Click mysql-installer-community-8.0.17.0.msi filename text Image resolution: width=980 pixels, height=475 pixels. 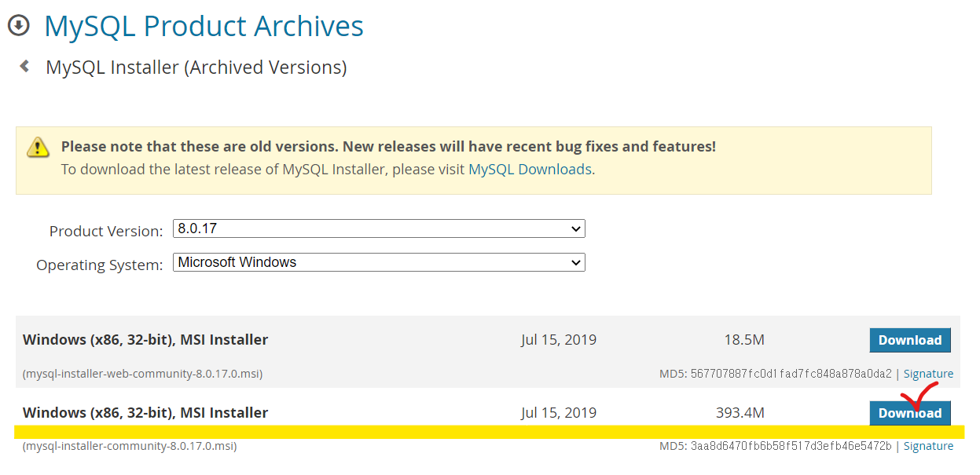(130, 446)
